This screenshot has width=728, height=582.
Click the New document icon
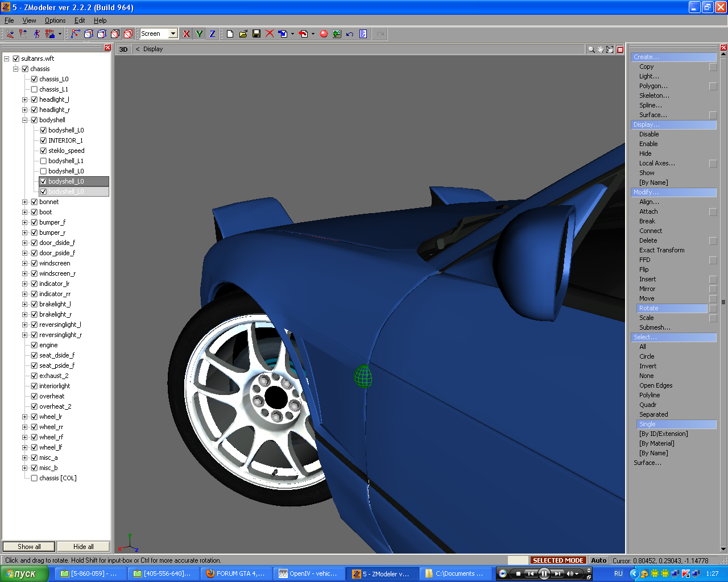[230, 34]
